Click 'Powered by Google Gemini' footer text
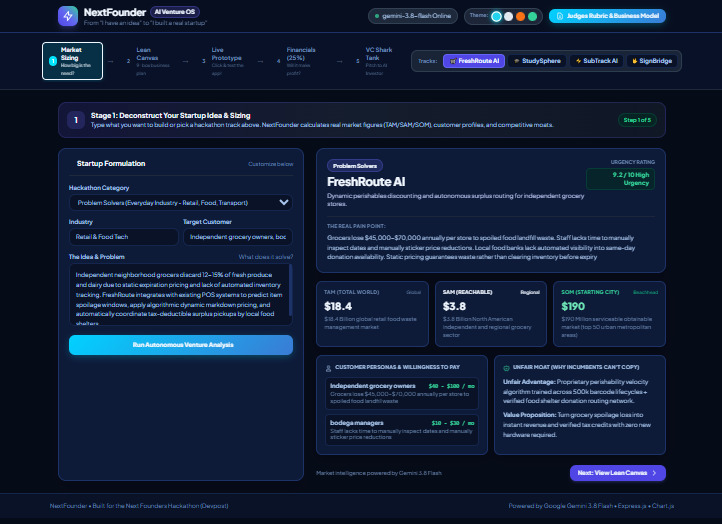 [x=591, y=506]
